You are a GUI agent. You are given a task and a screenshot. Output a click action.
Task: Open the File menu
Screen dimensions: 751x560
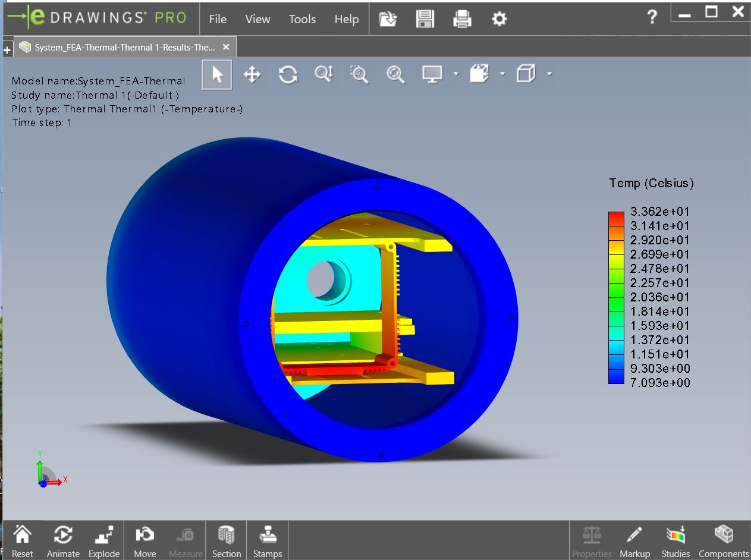(218, 19)
